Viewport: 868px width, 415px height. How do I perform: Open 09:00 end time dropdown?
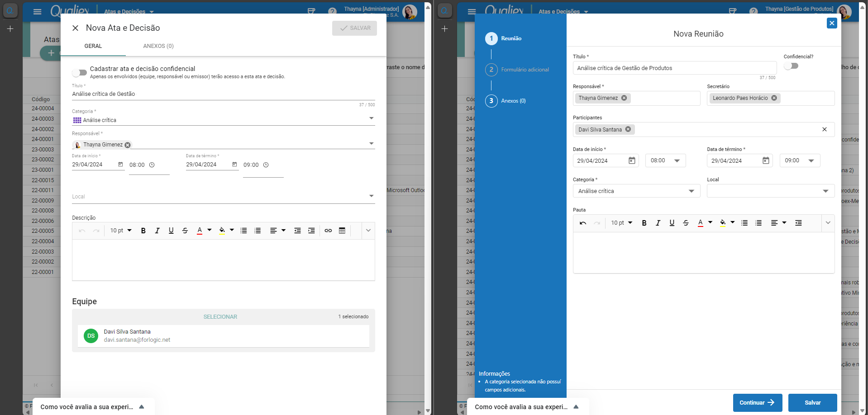click(800, 160)
